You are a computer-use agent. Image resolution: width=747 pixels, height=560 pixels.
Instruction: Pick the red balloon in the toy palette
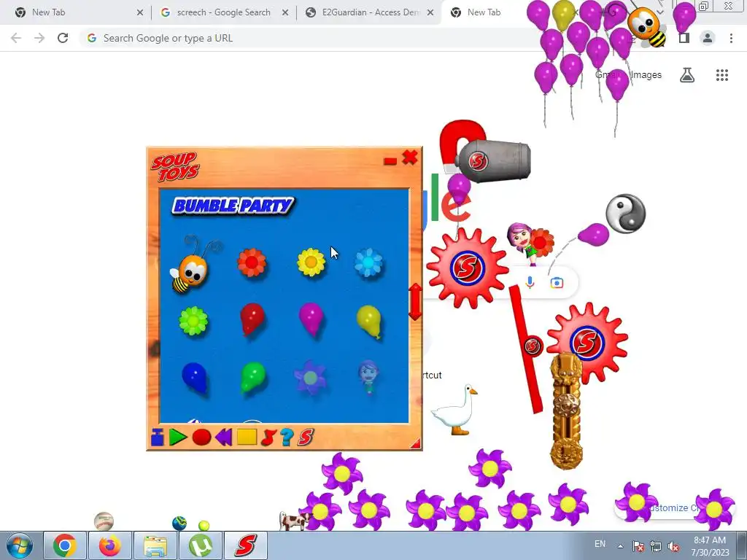[x=252, y=319]
